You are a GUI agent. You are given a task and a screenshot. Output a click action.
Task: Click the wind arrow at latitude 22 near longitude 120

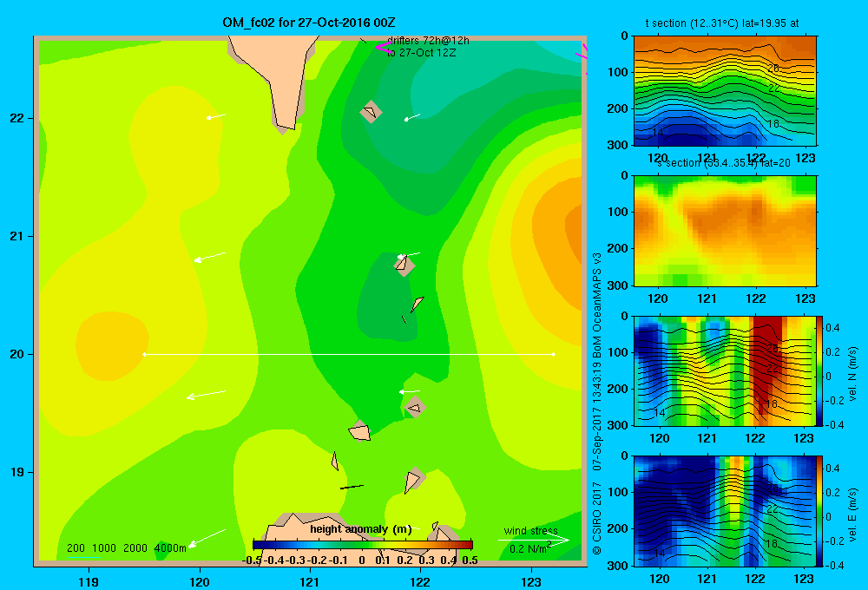pos(216,116)
